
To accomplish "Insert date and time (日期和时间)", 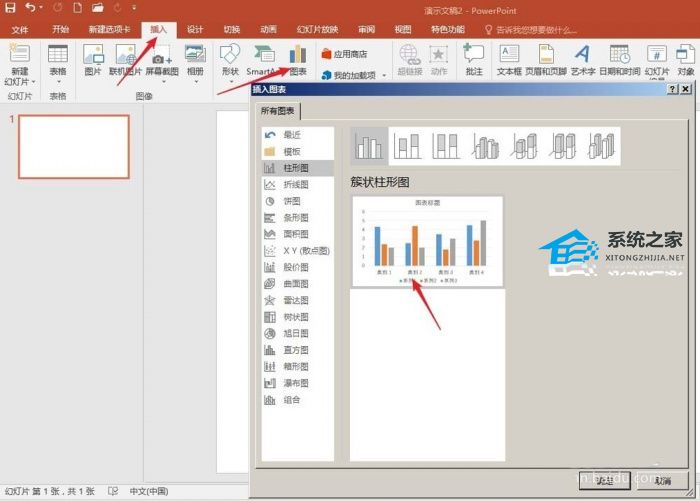I will pos(620,60).
